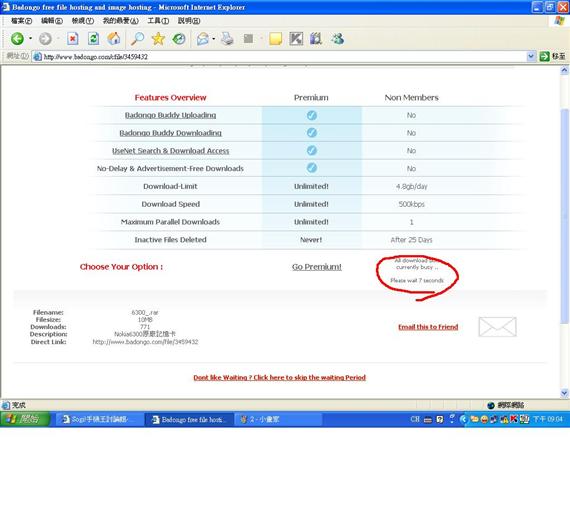The width and height of the screenshot is (570, 527).
Task: Click the yellow smiley tray icon
Action: [484, 419]
